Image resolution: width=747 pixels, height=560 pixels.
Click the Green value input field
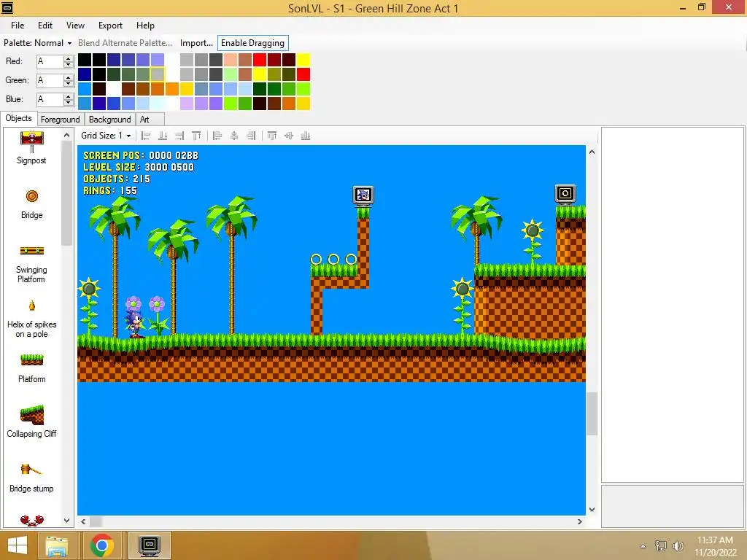tap(50, 80)
